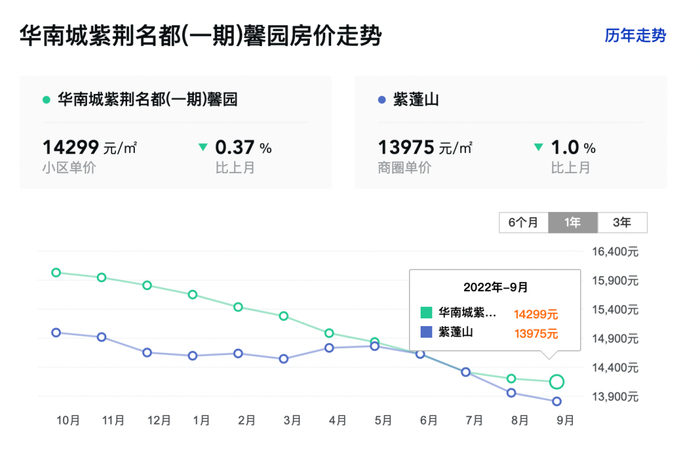
Task: Click highlighted green 9月 data point
Action: [x=557, y=382]
